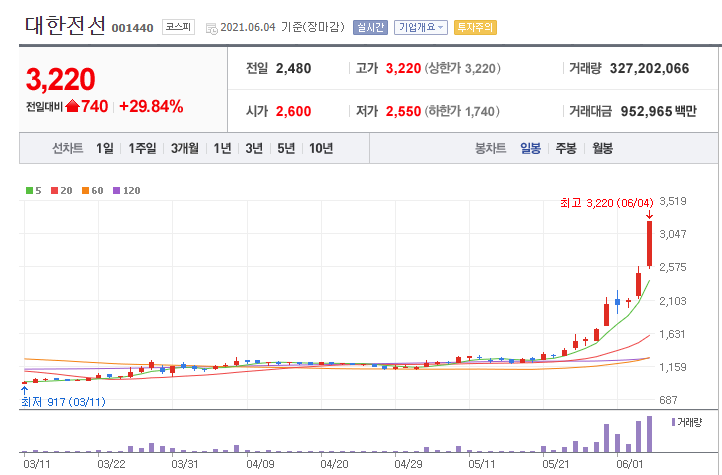
Task: Click the purple 120-day moving average swatch
Action: (x=116, y=191)
